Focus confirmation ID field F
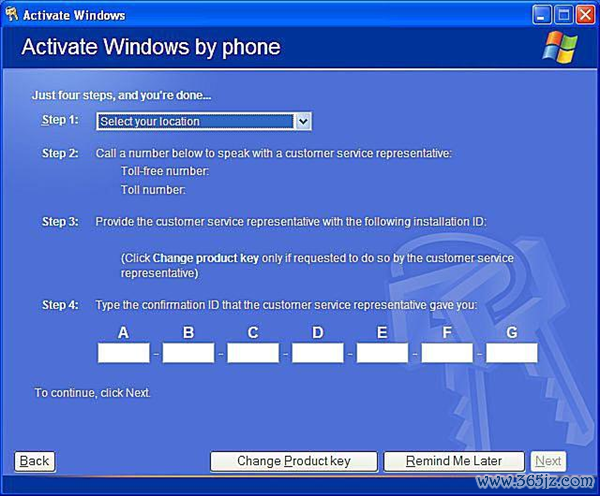 pyautogui.click(x=447, y=352)
